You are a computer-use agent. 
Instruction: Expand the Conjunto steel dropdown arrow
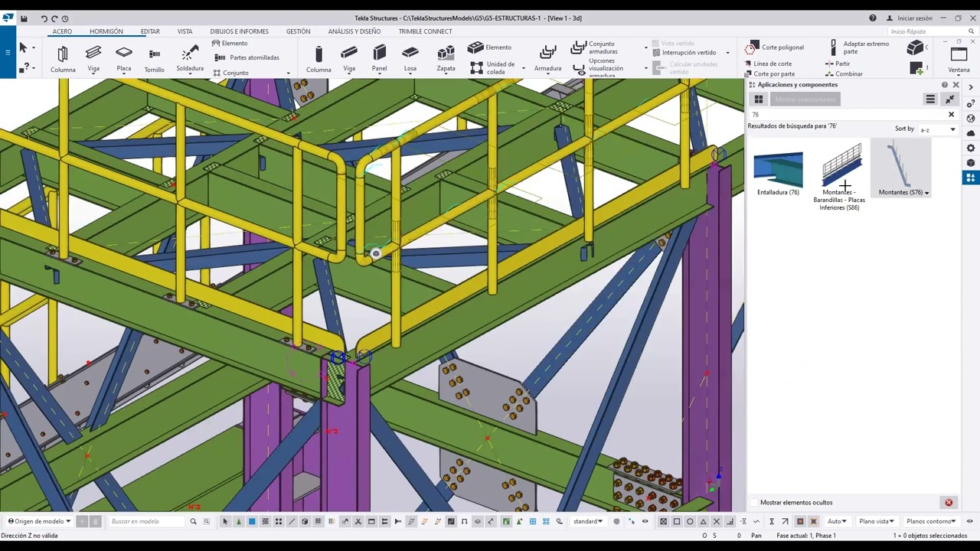[x=288, y=73]
